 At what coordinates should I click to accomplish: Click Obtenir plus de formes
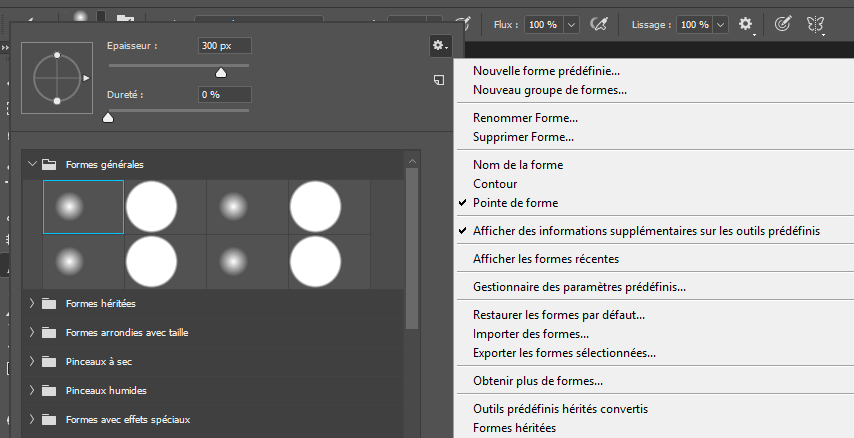[x=537, y=381]
